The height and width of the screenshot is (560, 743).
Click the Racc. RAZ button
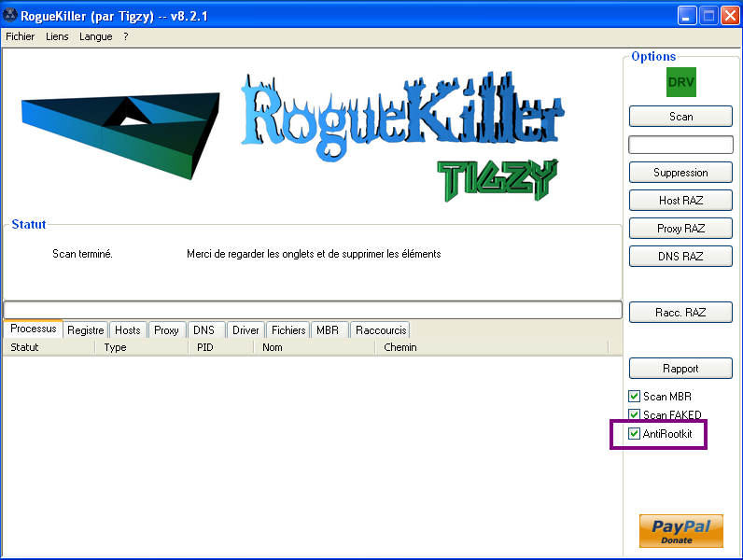tap(680, 313)
